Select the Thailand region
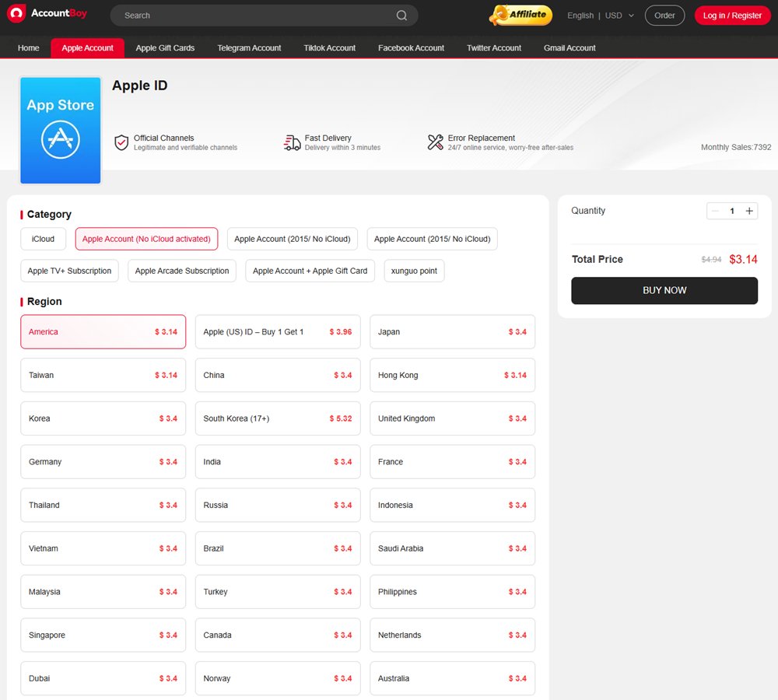This screenshot has width=778, height=700. 103,505
